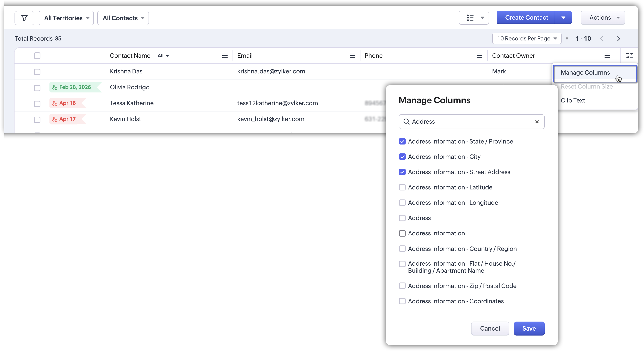Open the 10 Records Per Page dropdown

527,38
